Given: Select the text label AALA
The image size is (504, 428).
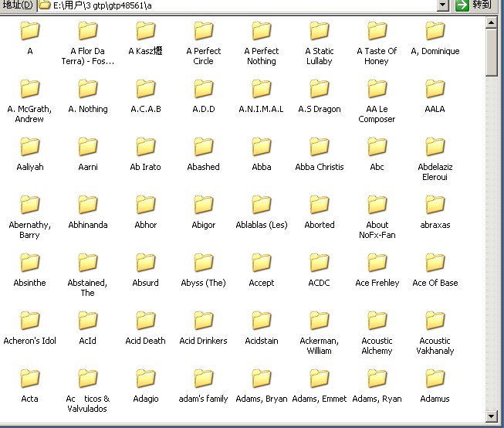Looking at the screenshot, I should click(x=435, y=109).
